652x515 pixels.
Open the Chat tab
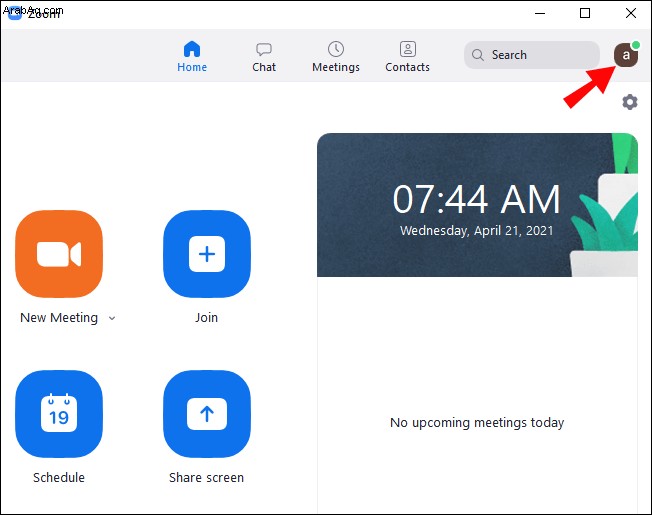[x=264, y=57]
